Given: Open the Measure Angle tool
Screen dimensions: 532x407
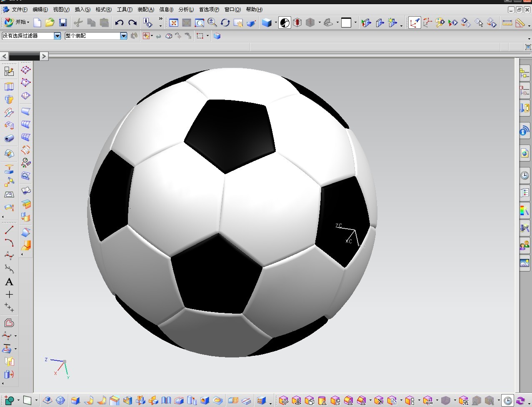Looking at the screenshot, I should [x=520, y=23].
